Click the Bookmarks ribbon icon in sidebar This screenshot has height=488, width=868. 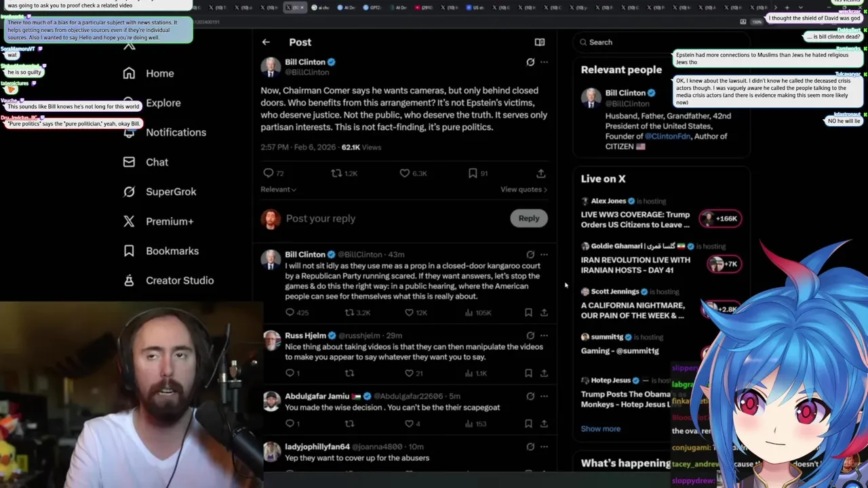(x=129, y=251)
